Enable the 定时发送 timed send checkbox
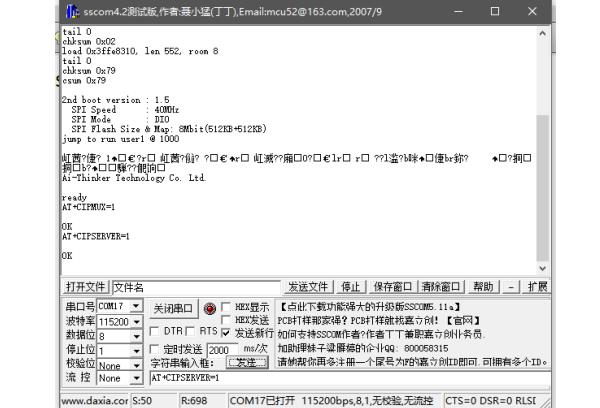This screenshot has height=408, width=600. [155, 349]
